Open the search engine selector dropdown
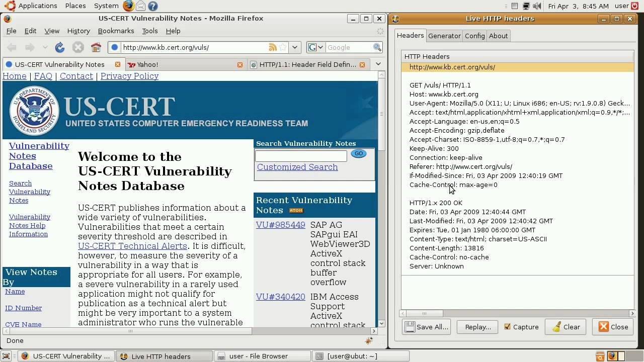The image size is (644, 362). (x=316, y=47)
